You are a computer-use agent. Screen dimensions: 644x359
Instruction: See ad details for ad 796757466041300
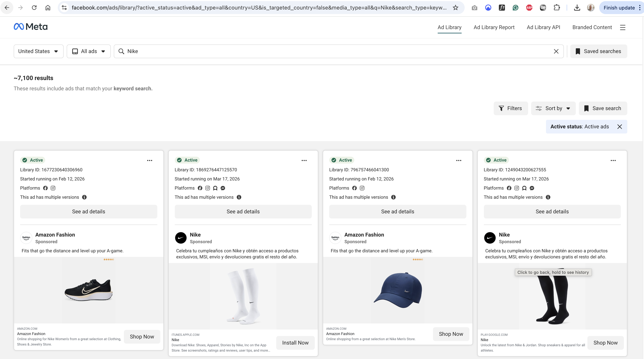[397, 212]
